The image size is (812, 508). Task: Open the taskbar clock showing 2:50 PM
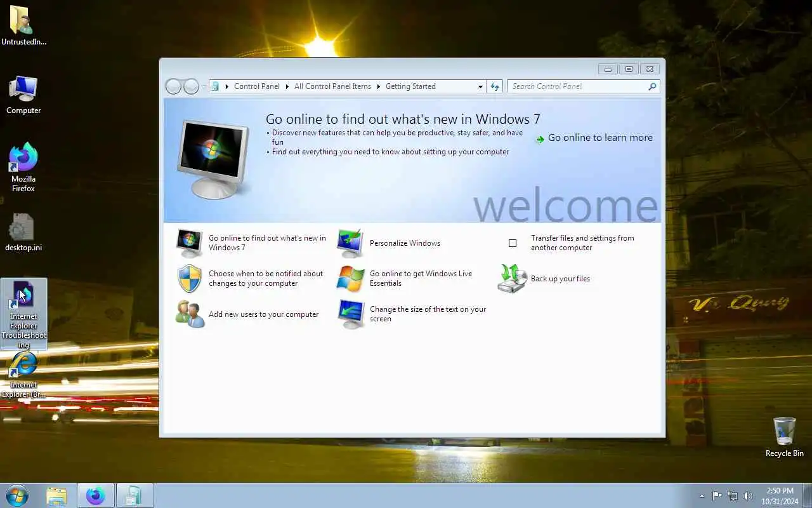[x=780, y=496]
